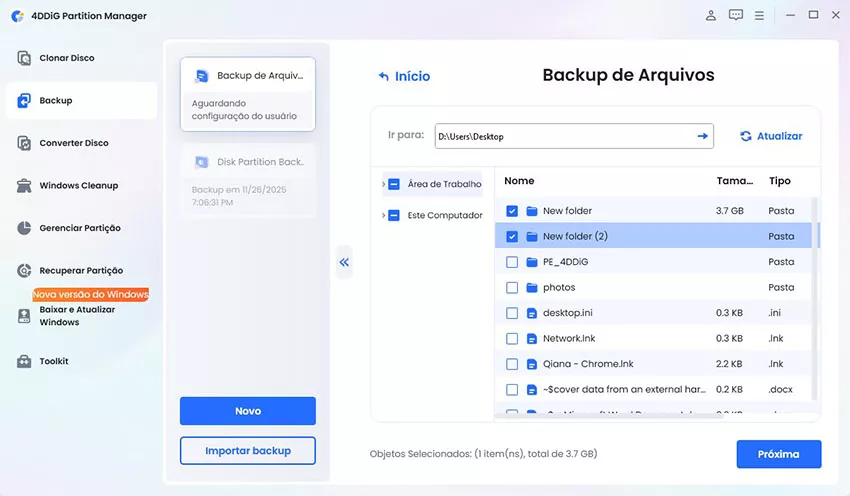The width and height of the screenshot is (850, 496).
Task: Click the Network.lnk file icon
Action: pos(532,338)
